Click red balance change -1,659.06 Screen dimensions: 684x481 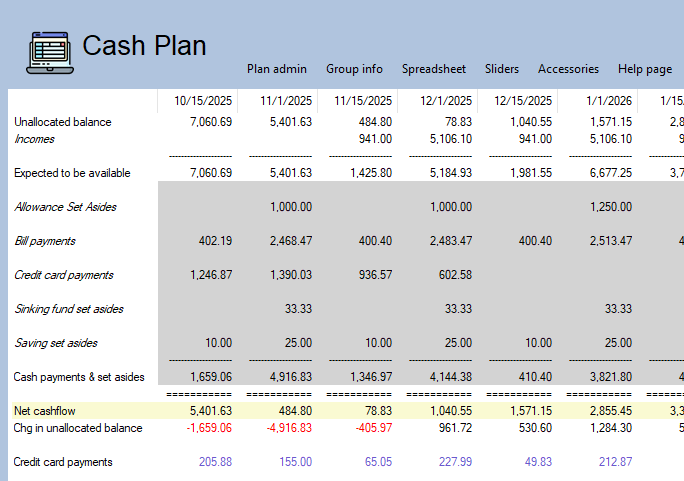[209, 428]
